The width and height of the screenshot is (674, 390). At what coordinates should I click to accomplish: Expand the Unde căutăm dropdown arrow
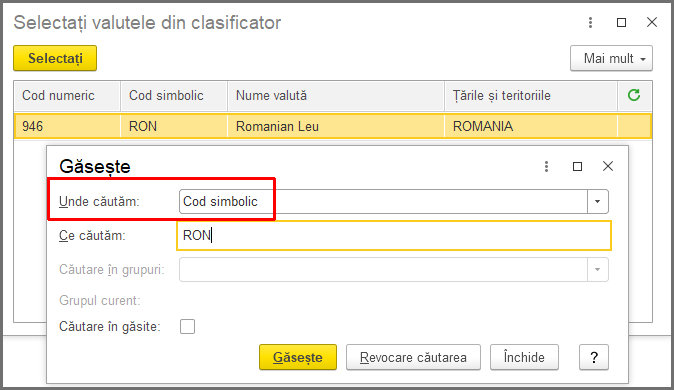597,201
